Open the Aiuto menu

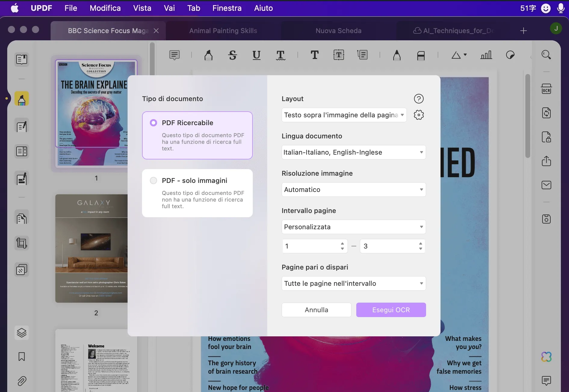coord(263,8)
